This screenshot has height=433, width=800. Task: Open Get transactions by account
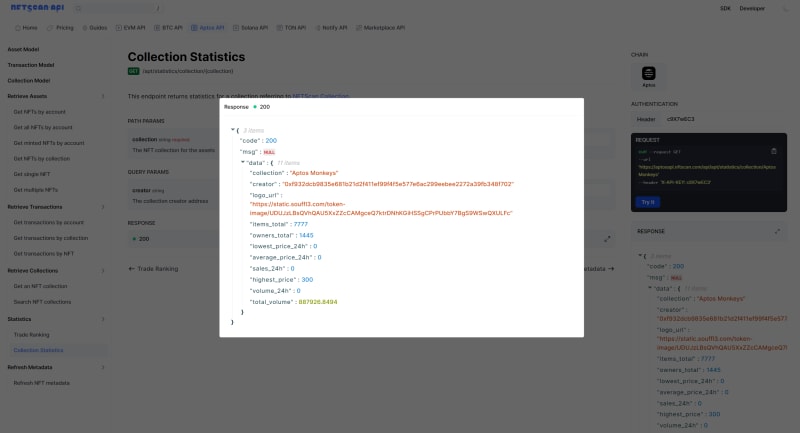pos(48,222)
